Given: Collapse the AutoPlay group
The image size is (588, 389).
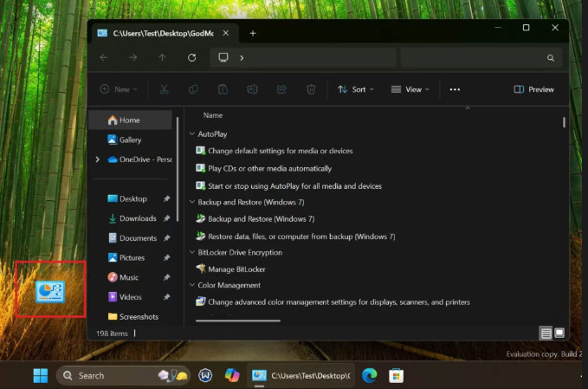Looking at the screenshot, I should click(x=192, y=134).
